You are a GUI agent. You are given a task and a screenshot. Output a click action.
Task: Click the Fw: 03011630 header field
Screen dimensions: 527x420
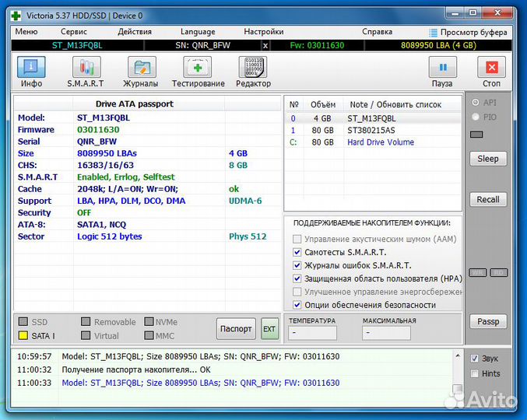(317, 46)
